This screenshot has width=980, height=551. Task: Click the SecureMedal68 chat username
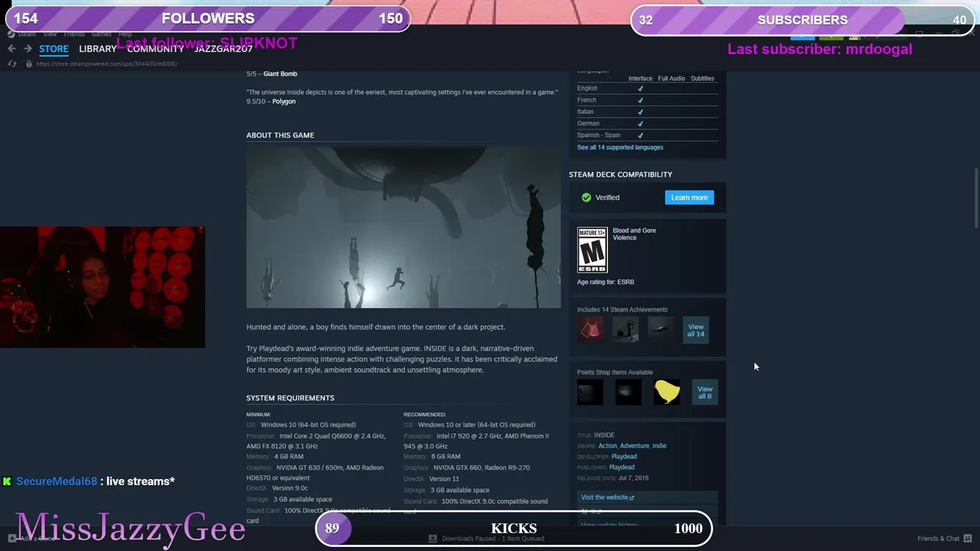coord(57,481)
